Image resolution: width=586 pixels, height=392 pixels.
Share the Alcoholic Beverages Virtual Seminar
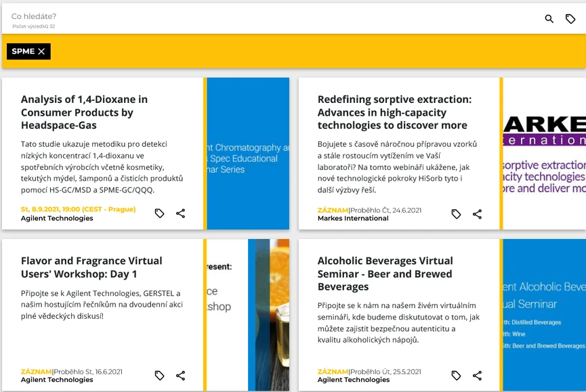(x=477, y=375)
